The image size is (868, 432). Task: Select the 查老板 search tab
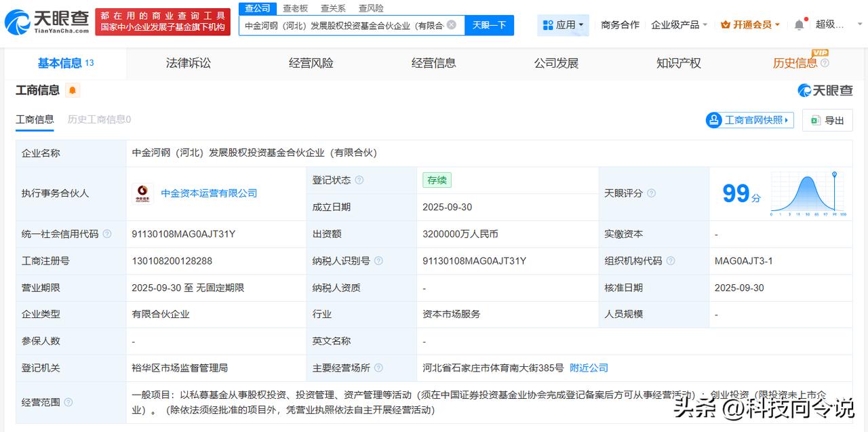295,8
